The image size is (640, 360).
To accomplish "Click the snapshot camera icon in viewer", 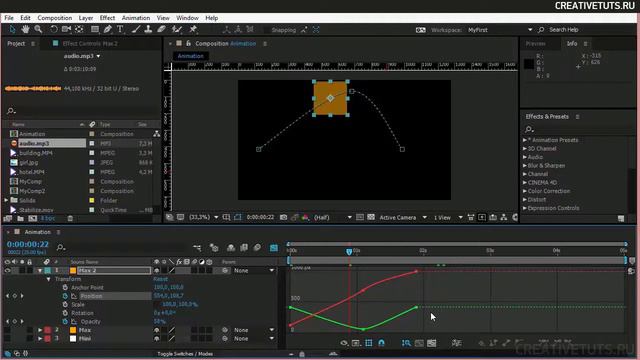I will pyautogui.click(x=283, y=218).
